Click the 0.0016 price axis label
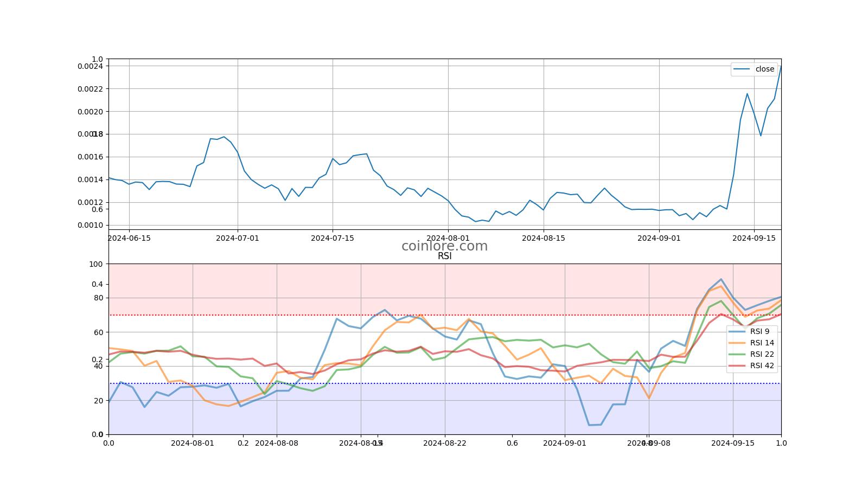This screenshot has height=488, width=868. 90,157
